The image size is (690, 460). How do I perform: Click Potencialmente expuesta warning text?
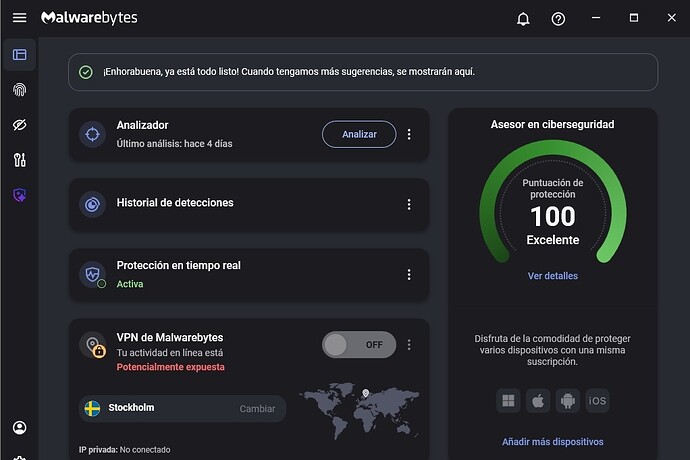click(x=170, y=367)
